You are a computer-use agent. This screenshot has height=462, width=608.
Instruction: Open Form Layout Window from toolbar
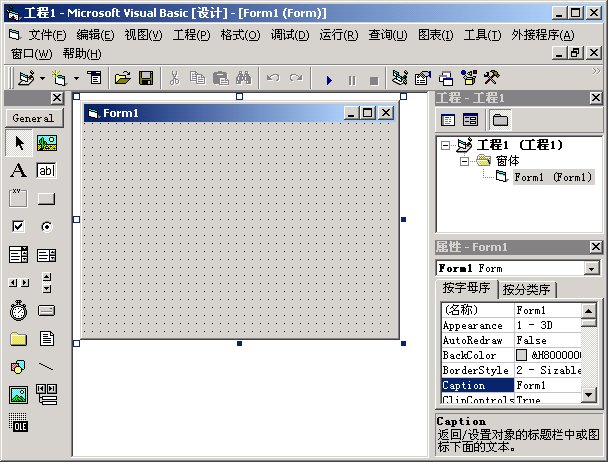(446, 79)
